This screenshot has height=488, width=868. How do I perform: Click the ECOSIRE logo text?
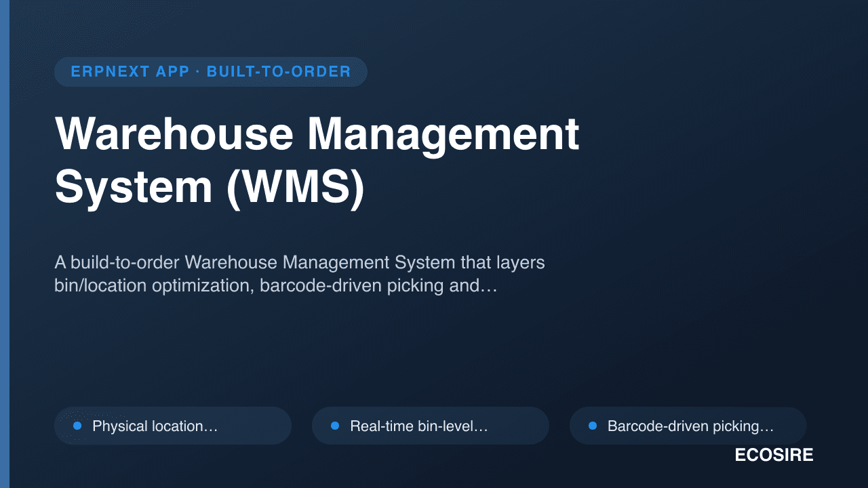774,455
